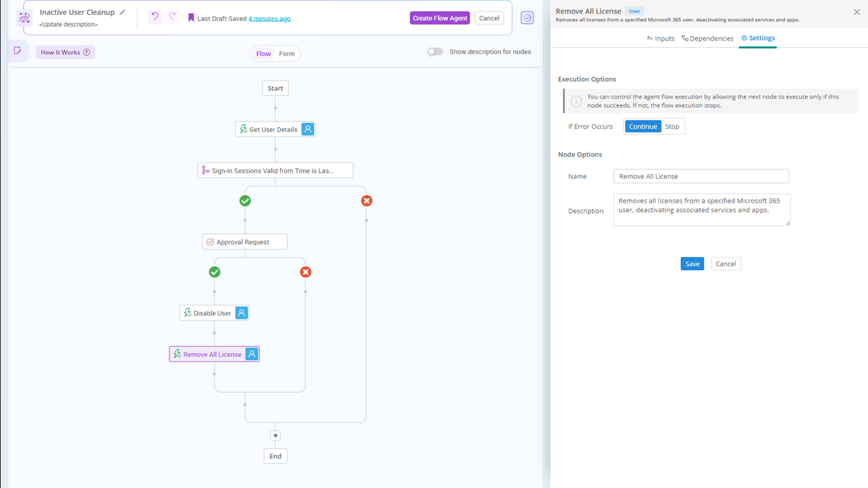This screenshot has height=488, width=868.
Task: Cancel node settings in the side panel
Action: [726, 264]
